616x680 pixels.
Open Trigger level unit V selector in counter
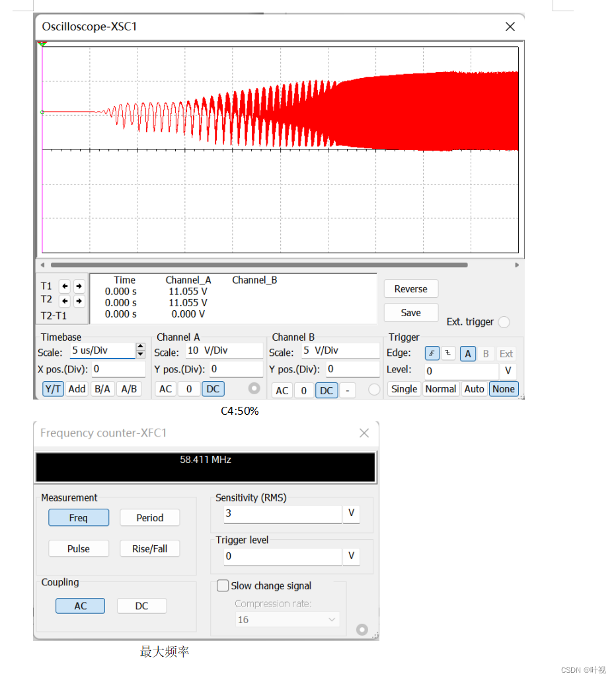352,556
